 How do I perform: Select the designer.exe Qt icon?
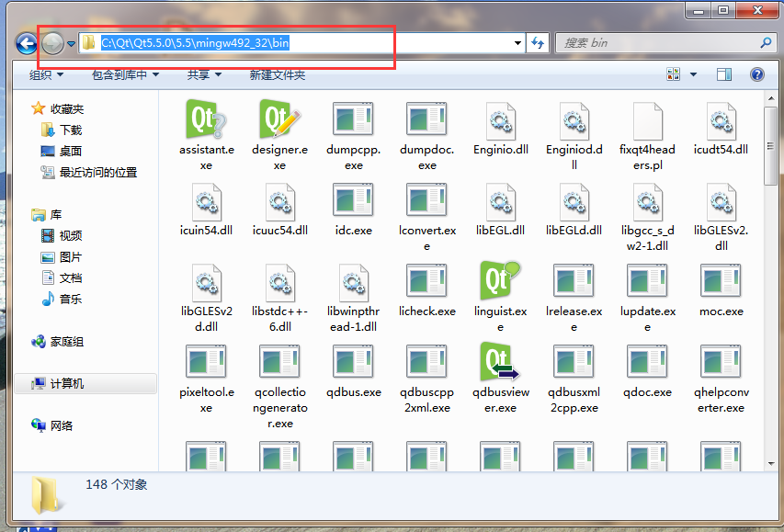(x=279, y=120)
